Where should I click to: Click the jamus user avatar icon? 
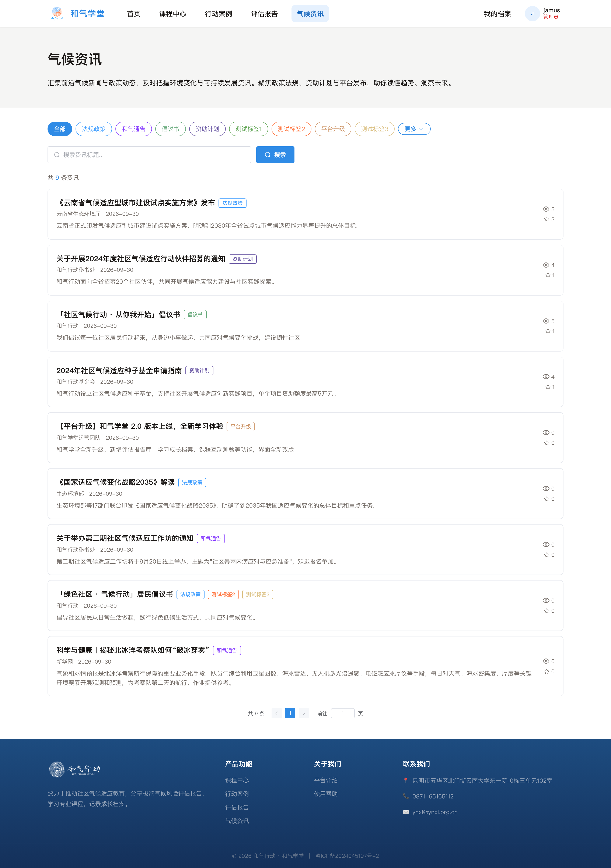[532, 14]
